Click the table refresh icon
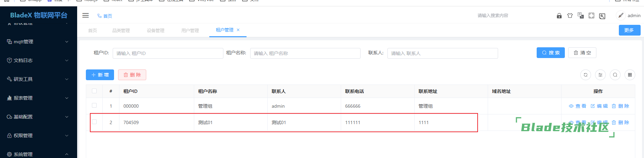Viewport: 644px width, 158px height. click(x=586, y=75)
